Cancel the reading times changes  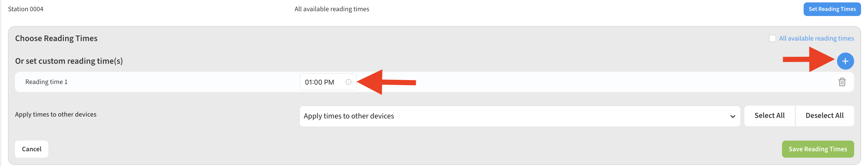[32, 149]
